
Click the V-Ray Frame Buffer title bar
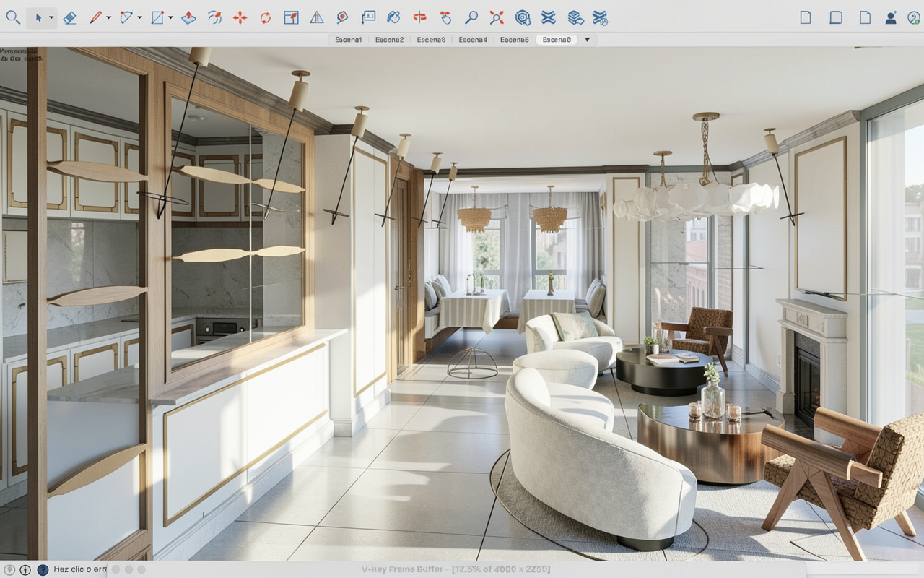coord(462,569)
